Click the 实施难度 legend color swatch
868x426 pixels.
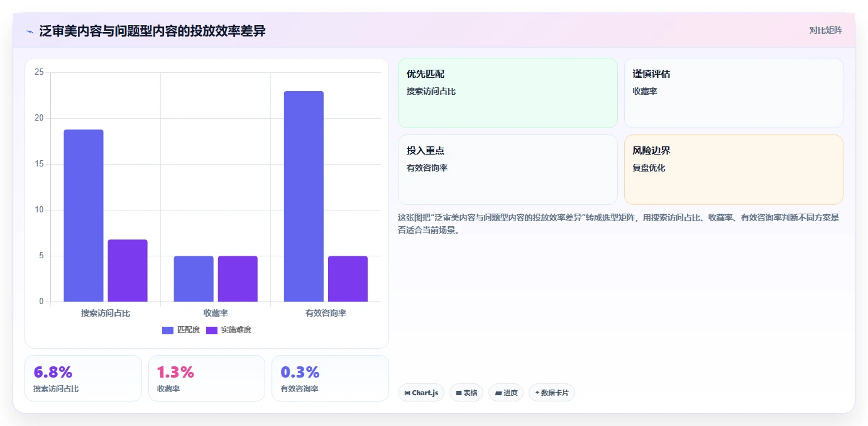pos(212,330)
